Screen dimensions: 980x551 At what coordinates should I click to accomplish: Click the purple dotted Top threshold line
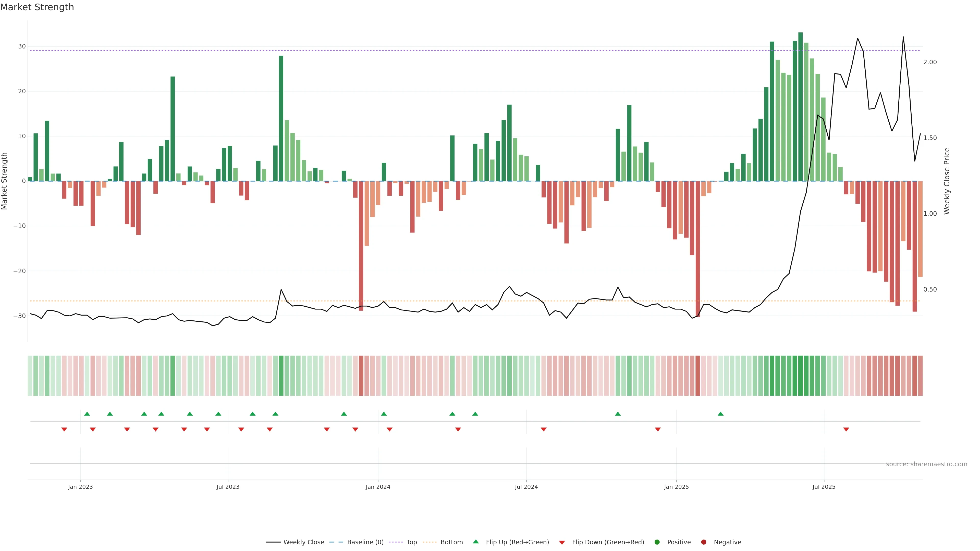pos(381,51)
